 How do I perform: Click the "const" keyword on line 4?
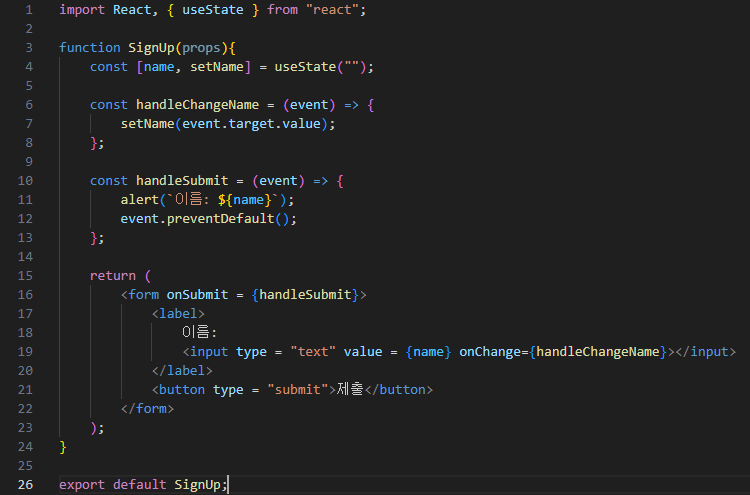[x=109, y=67]
